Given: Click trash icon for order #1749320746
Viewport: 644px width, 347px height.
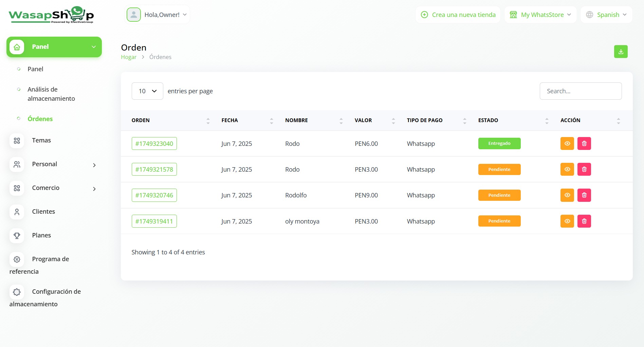Looking at the screenshot, I should pyautogui.click(x=584, y=195).
